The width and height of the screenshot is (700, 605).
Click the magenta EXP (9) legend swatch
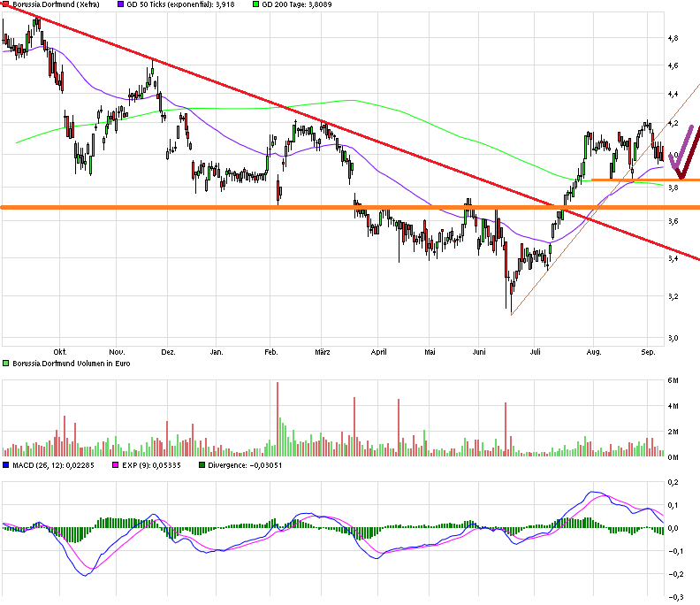click(115, 465)
